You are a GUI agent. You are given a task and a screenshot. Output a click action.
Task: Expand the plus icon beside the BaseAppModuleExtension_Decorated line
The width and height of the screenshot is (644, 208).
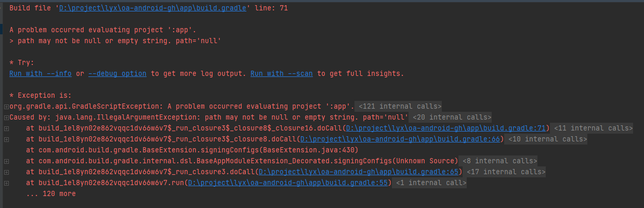(6, 161)
